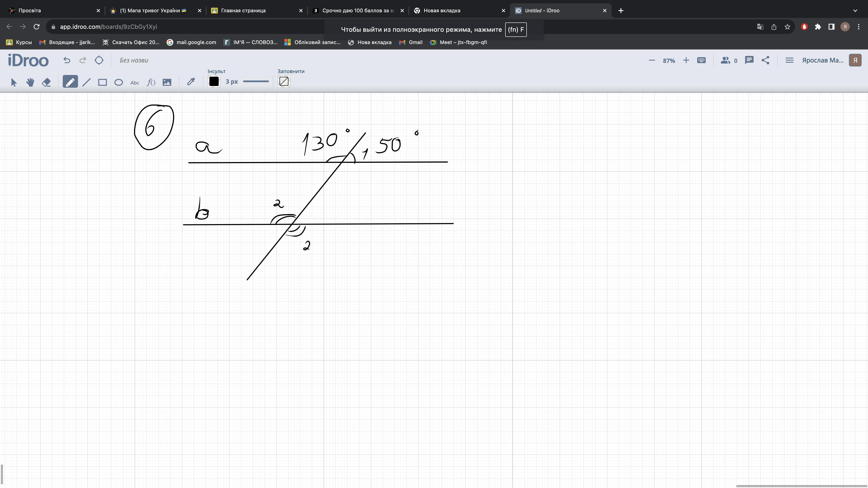Toggle the chat panel icon
868x488 pixels.
[749, 60]
